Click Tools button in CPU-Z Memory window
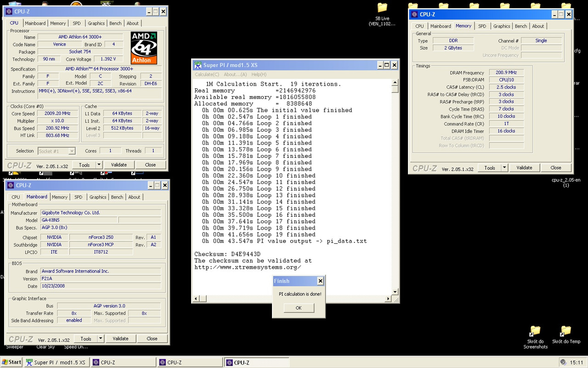 (x=490, y=167)
